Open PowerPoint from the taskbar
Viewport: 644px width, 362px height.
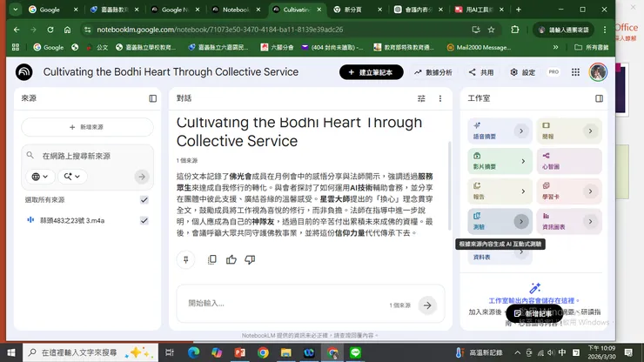click(x=240, y=352)
